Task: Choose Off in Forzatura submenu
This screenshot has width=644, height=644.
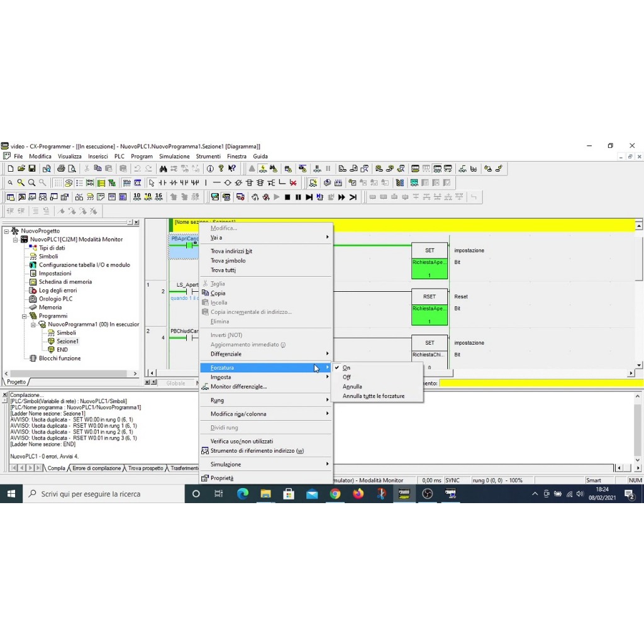Action: [378, 377]
